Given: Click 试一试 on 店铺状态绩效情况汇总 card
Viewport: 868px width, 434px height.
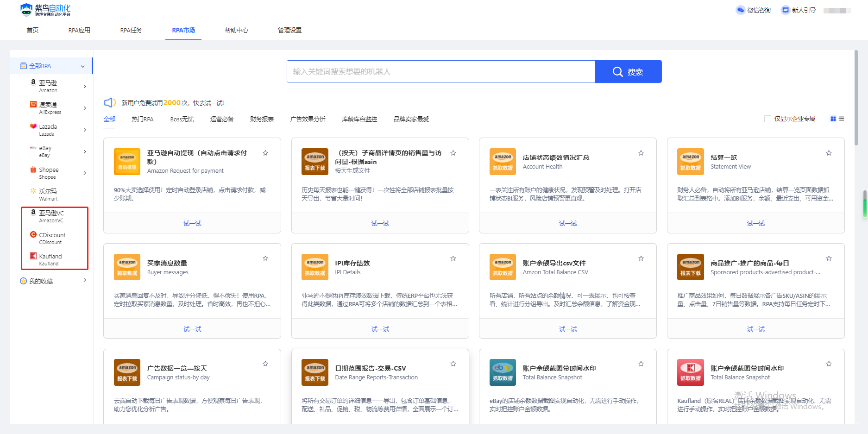Looking at the screenshot, I should pyautogui.click(x=568, y=223).
